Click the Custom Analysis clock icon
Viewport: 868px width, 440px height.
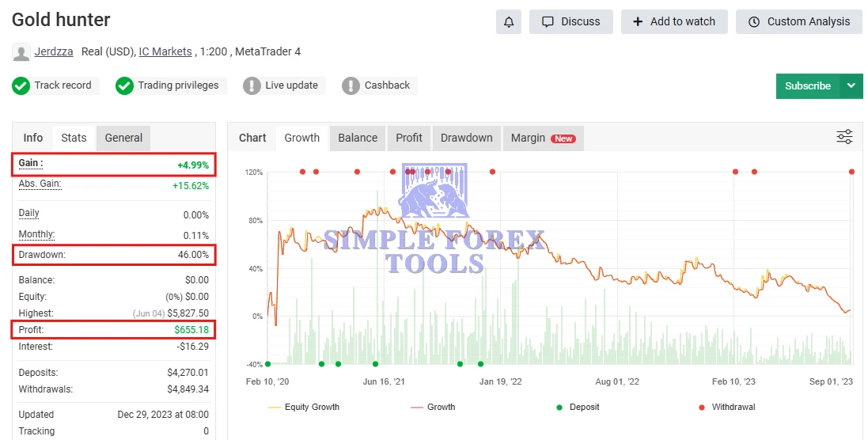pos(754,22)
